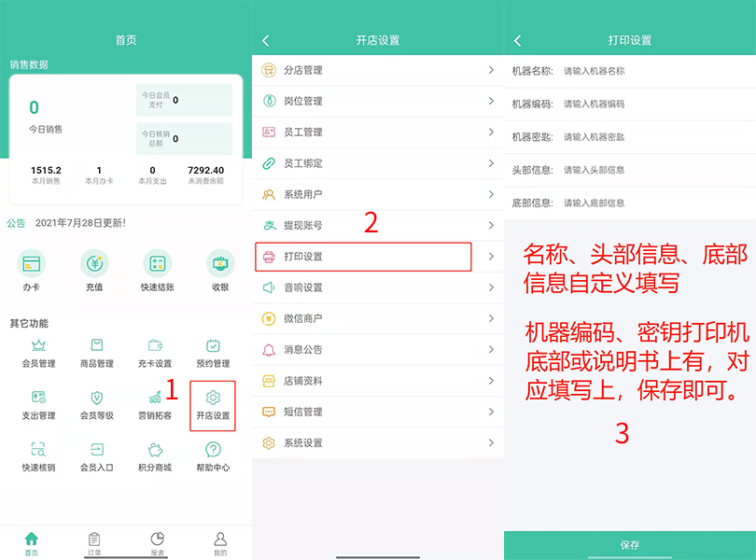The width and height of the screenshot is (756, 560).
Task: Open the 打印设置 row arrow
Action: point(491,257)
